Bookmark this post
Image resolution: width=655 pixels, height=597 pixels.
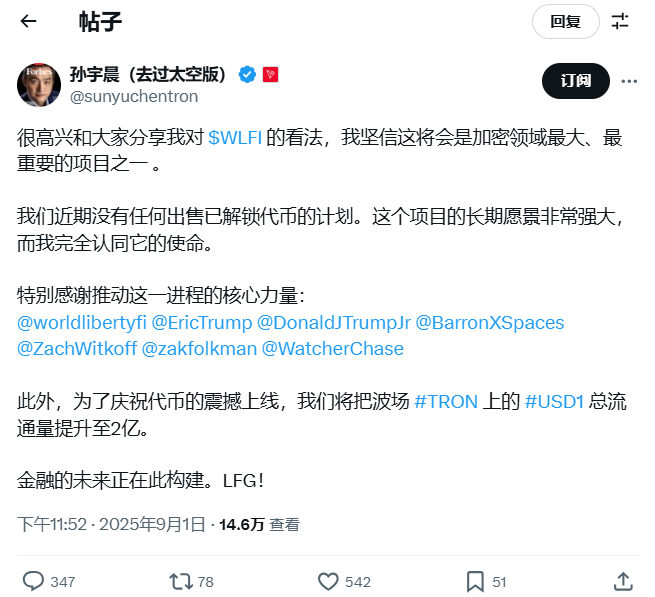(x=475, y=582)
